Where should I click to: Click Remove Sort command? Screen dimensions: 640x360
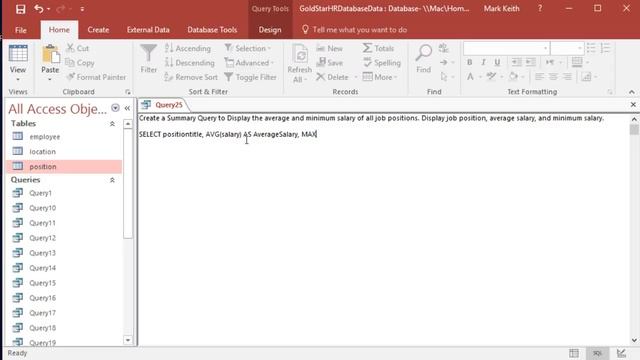pos(191,77)
